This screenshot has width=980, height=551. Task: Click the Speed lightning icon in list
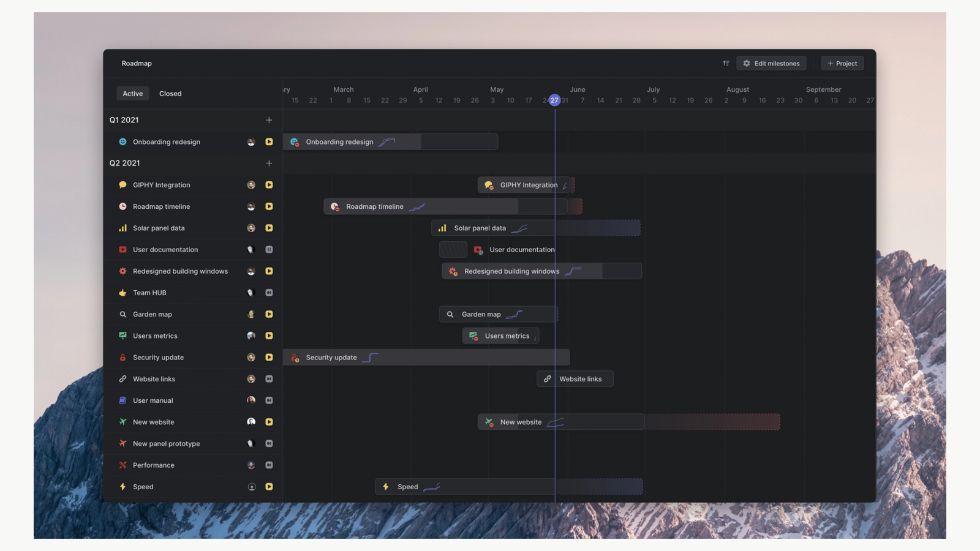pyautogui.click(x=123, y=487)
